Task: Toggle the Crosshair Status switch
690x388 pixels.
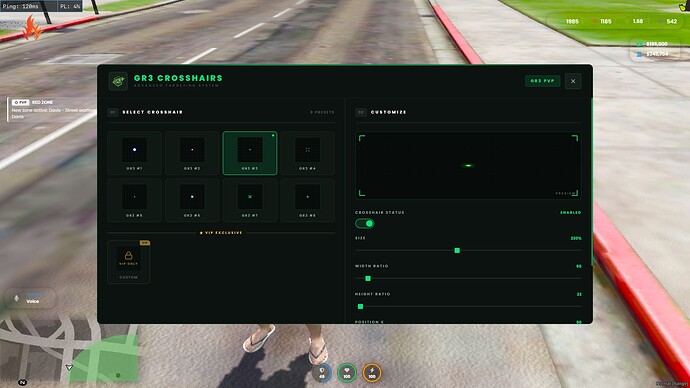Action: (364, 223)
